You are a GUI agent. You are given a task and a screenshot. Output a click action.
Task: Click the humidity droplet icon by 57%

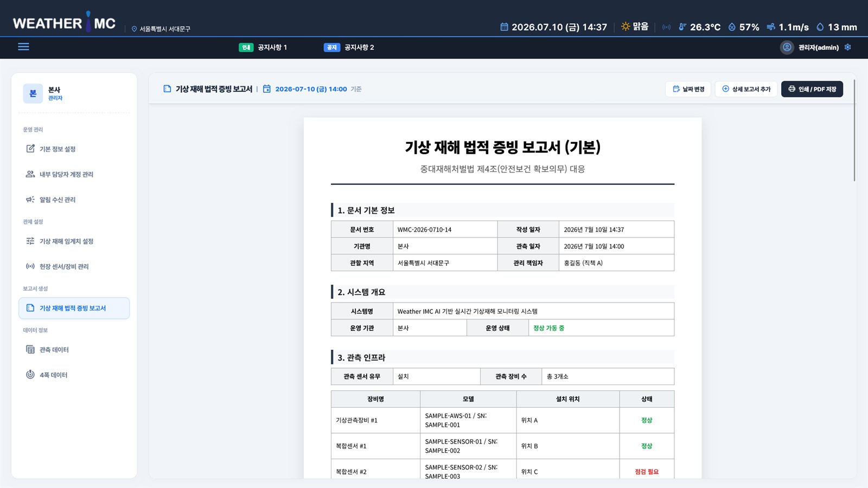click(x=732, y=27)
